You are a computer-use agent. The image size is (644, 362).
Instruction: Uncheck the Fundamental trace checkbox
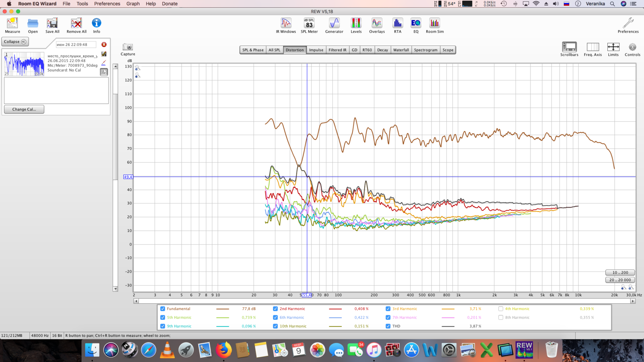[163, 309]
